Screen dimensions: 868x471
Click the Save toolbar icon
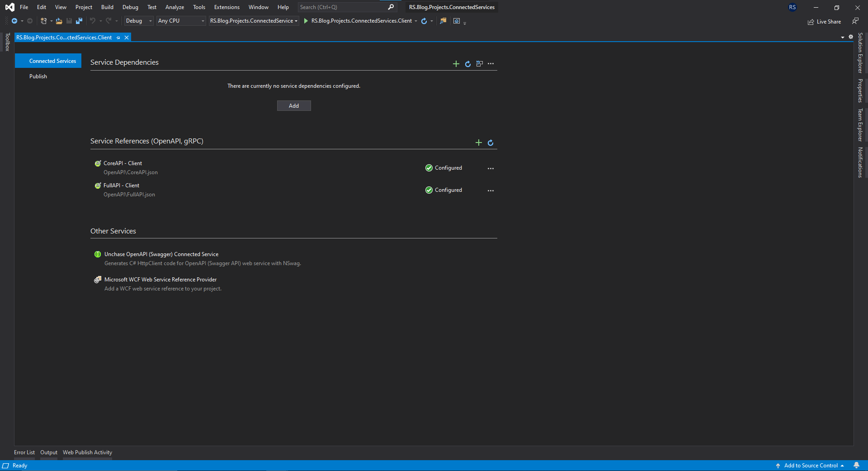click(x=69, y=21)
